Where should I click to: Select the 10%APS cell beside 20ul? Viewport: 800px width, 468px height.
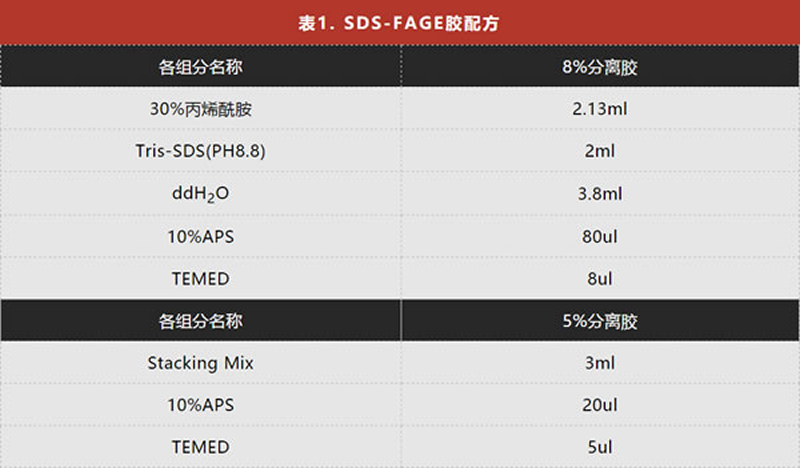[200, 405]
